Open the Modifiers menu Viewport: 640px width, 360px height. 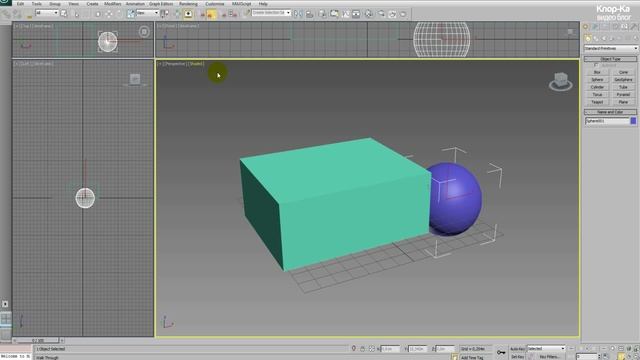(x=113, y=4)
